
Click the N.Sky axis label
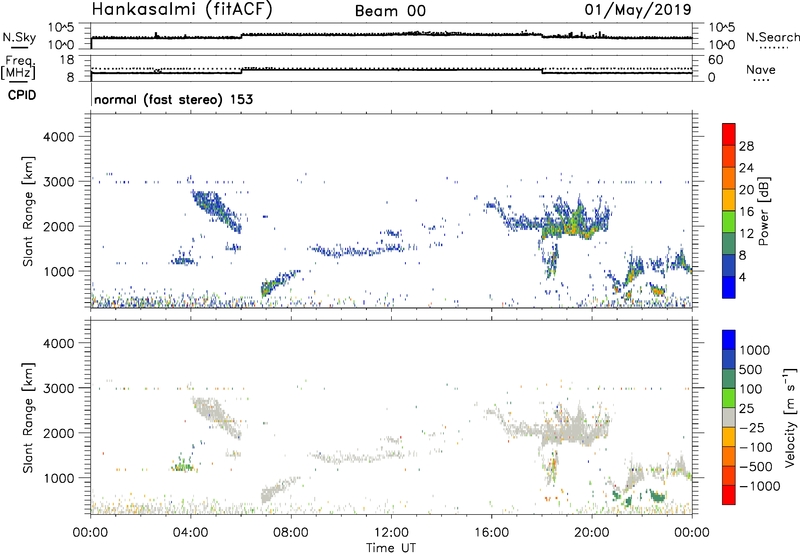pos(19,37)
